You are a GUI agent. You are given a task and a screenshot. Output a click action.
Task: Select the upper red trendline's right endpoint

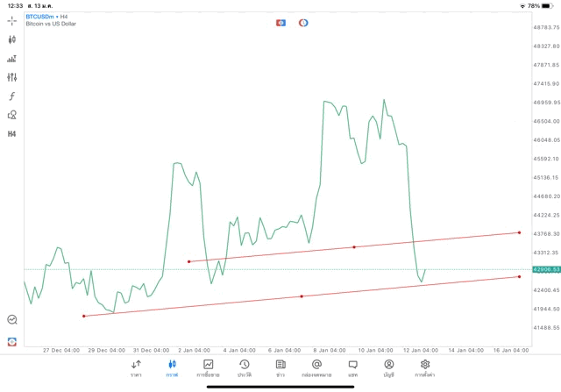(520, 232)
